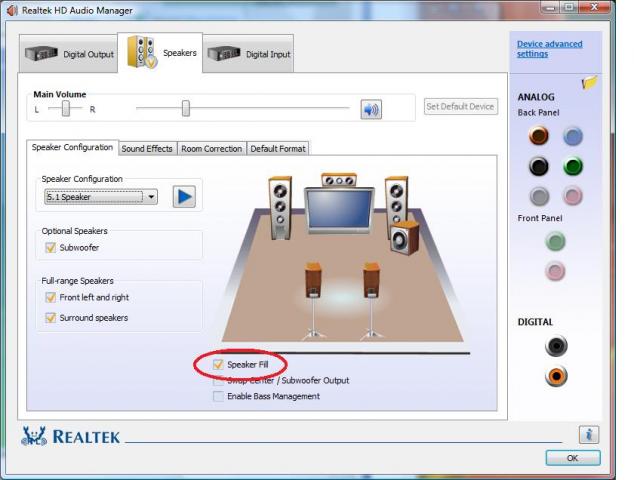Open the Room Correction tab
This screenshot has height=480, width=634.
point(211,149)
